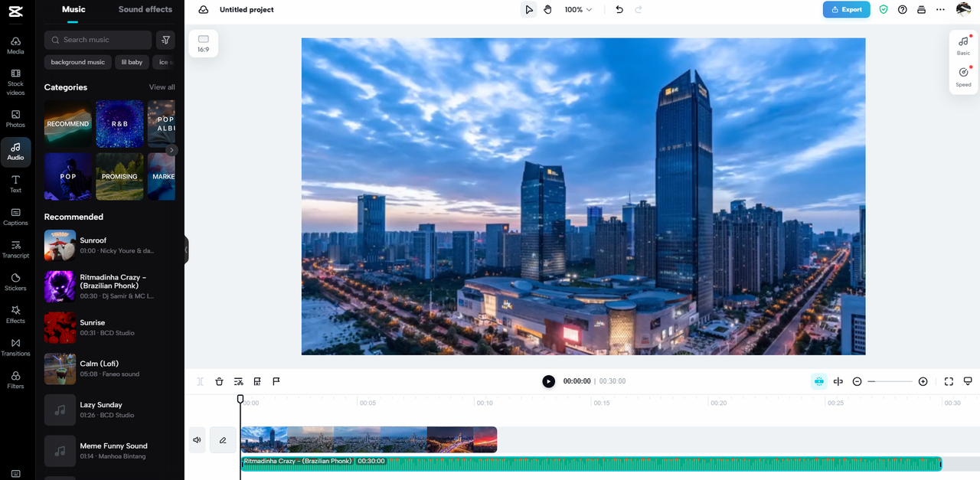Open the Audio panel tab
The height and width of the screenshot is (480, 980).
coord(15,152)
